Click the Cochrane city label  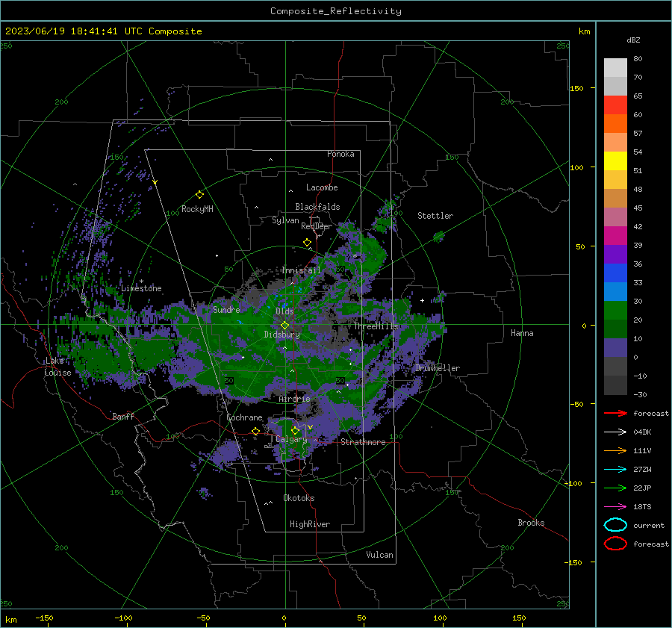[244, 417]
